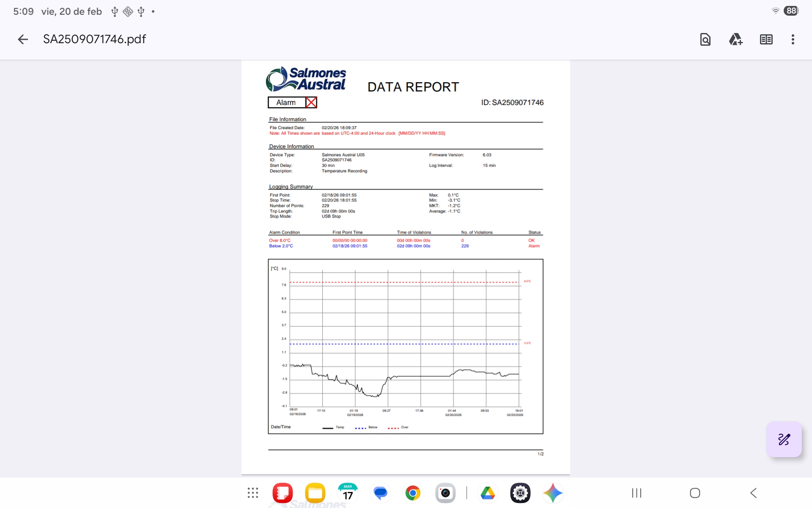Tap the add to Drive icon

coord(735,39)
